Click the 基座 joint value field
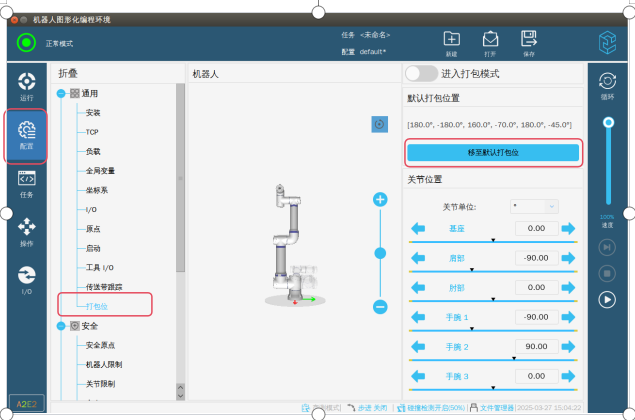 coord(535,228)
